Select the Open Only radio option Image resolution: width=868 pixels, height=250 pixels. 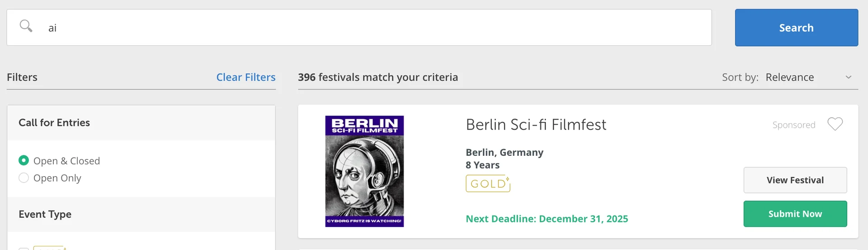pos(24,178)
